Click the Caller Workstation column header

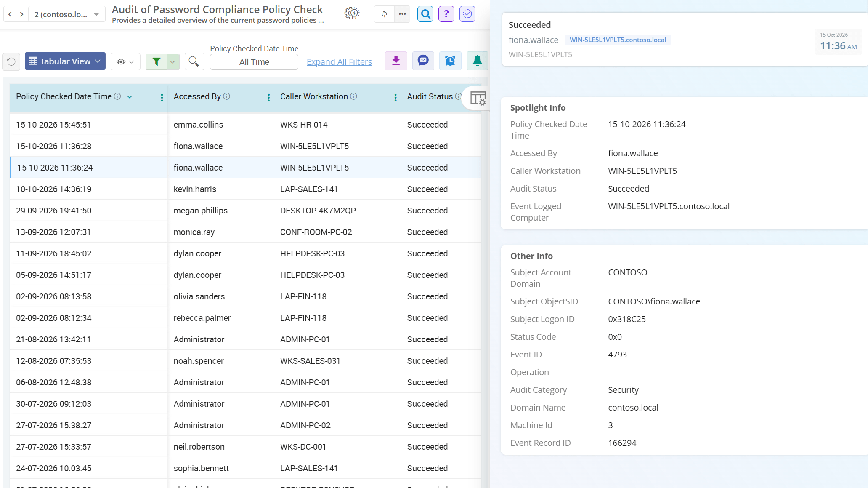click(314, 96)
